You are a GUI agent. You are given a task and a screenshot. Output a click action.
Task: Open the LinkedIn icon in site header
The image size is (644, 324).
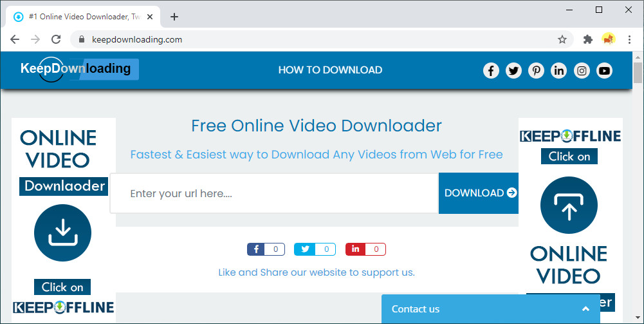click(558, 70)
